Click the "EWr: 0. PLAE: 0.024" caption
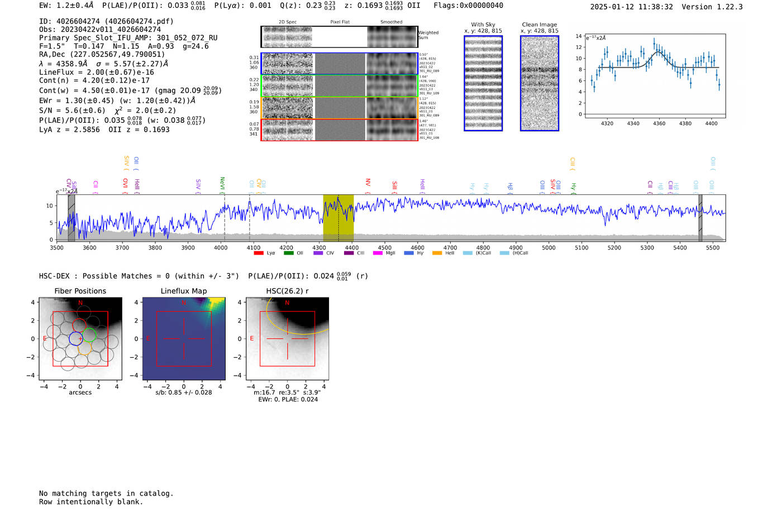782x532 pixels. (x=288, y=399)
